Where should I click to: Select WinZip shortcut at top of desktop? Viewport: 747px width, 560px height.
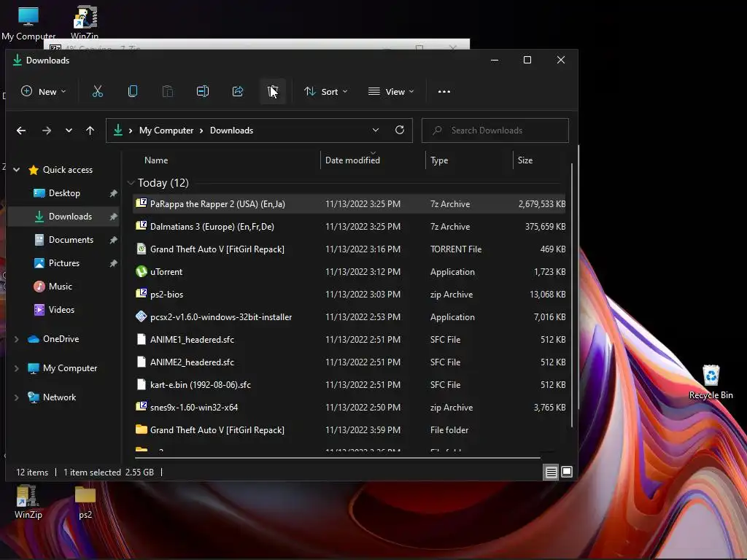click(x=85, y=23)
